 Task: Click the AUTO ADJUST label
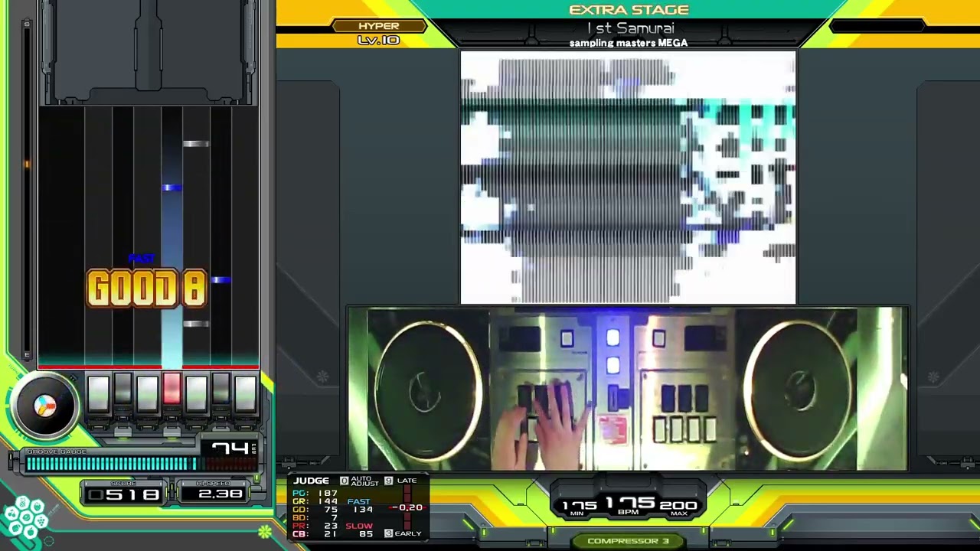point(364,481)
